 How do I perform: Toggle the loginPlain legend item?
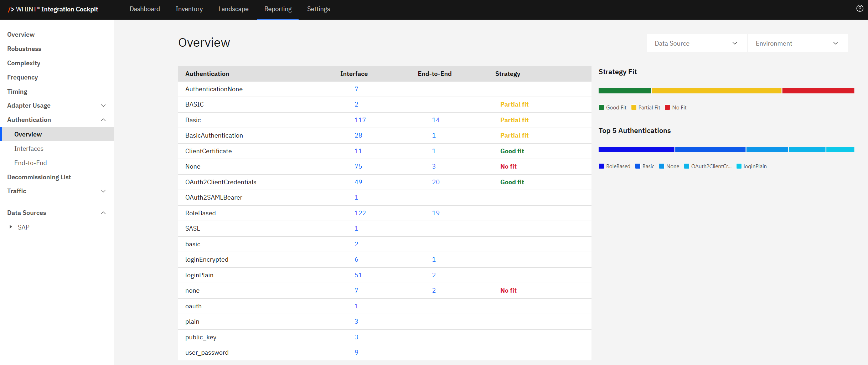(751, 166)
